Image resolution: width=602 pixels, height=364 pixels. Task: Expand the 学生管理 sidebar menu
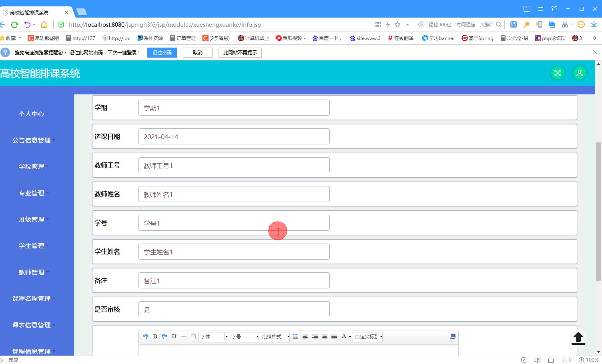(34, 246)
